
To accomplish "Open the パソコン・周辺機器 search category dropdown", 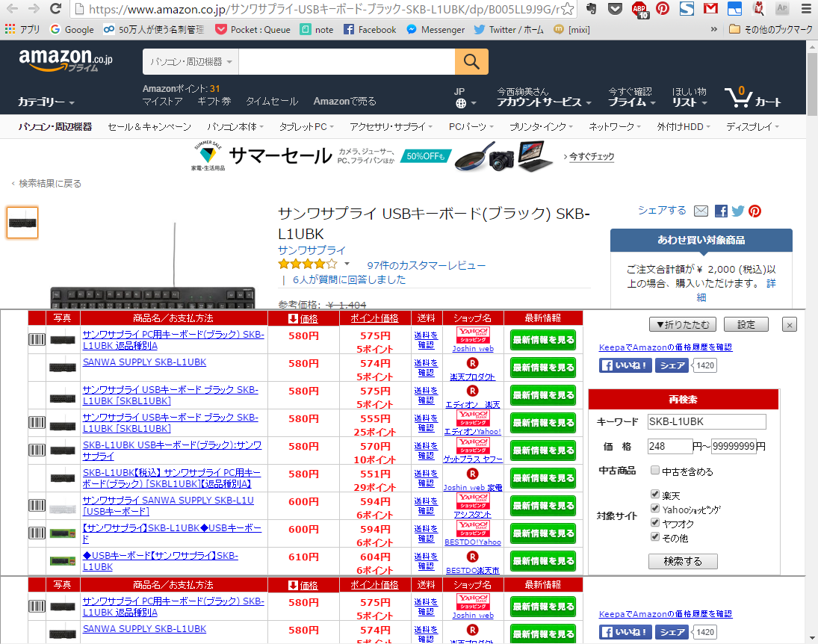I will click(190, 61).
